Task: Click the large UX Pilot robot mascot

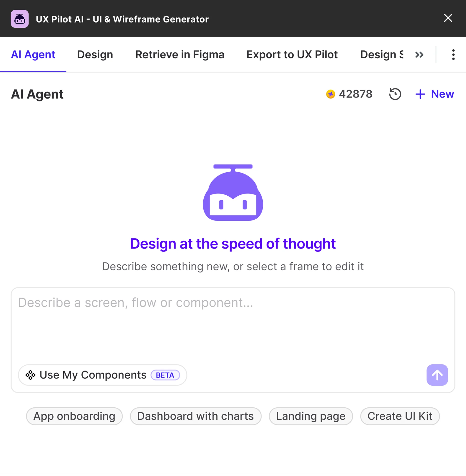Action: [x=233, y=193]
